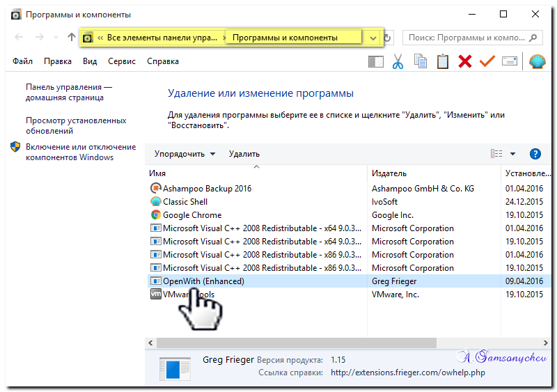Screen dimensions: 557x392
Task: Click the change view layout icon
Action: coord(496,154)
